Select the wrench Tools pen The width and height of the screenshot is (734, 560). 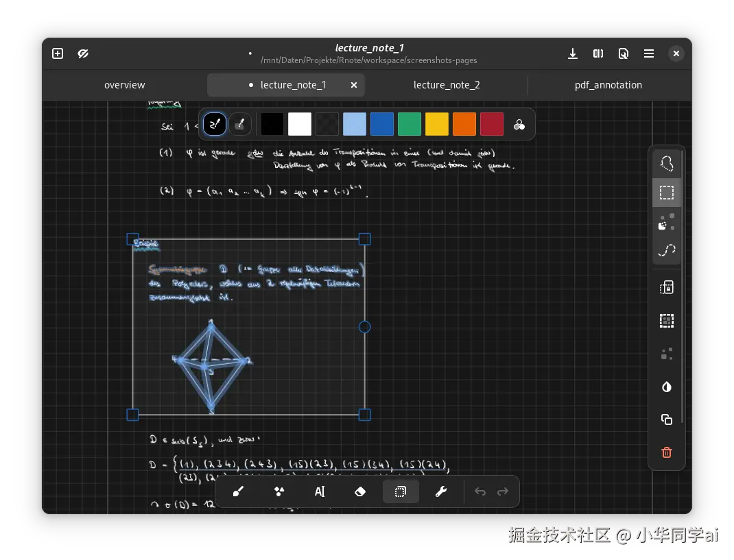click(x=441, y=491)
